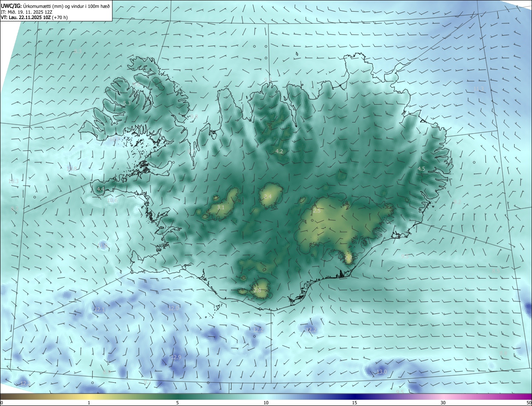Click the 4.2 value in north Iceland
The height and width of the screenshot is (406, 532).
[279, 152]
